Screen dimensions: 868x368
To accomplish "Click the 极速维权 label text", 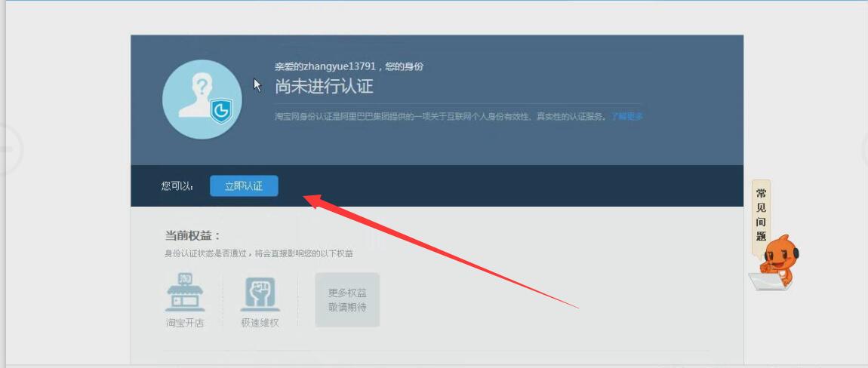I will [260, 324].
